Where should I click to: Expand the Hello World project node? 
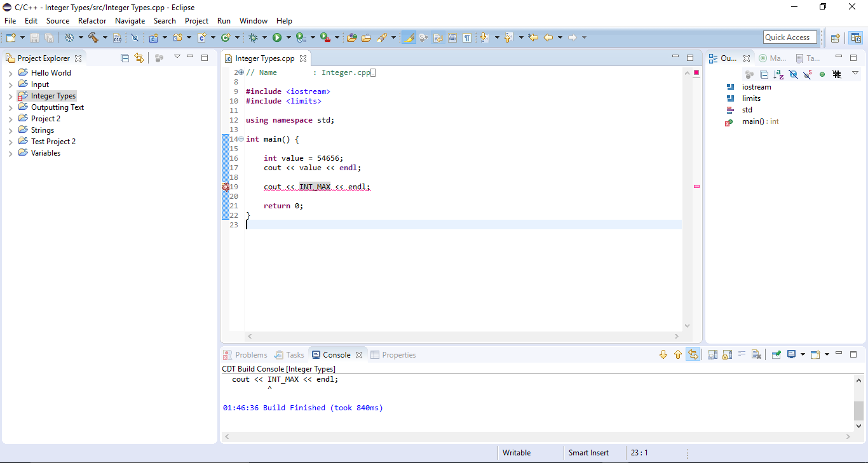point(10,73)
